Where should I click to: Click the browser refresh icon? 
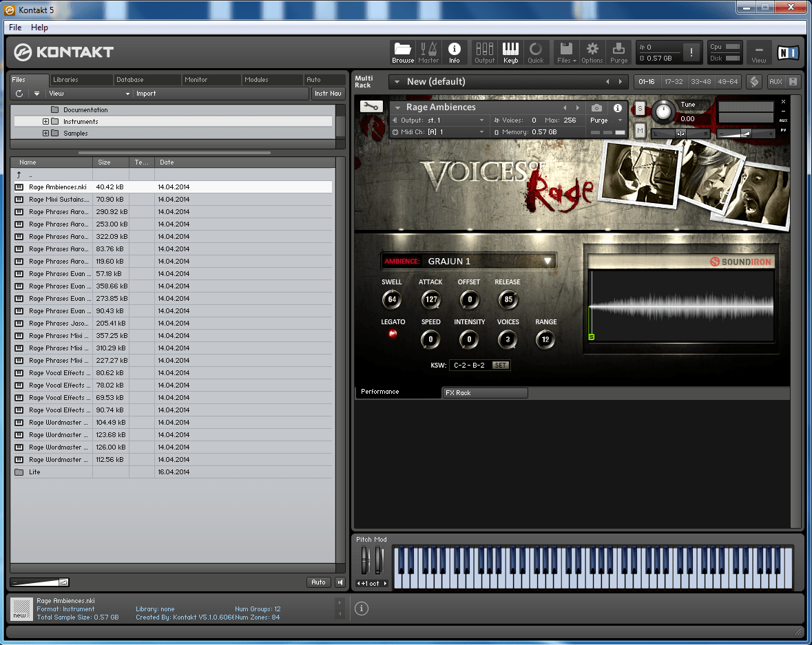[19, 94]
